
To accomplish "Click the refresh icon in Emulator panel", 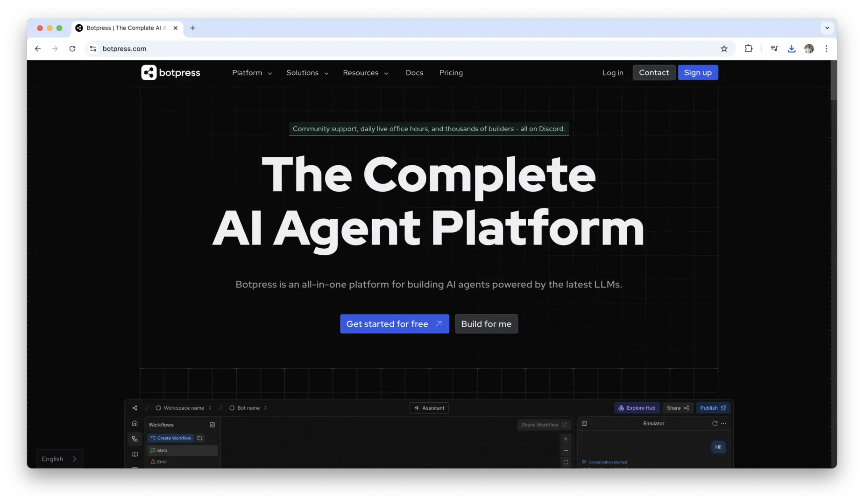I will coord(715,423).
